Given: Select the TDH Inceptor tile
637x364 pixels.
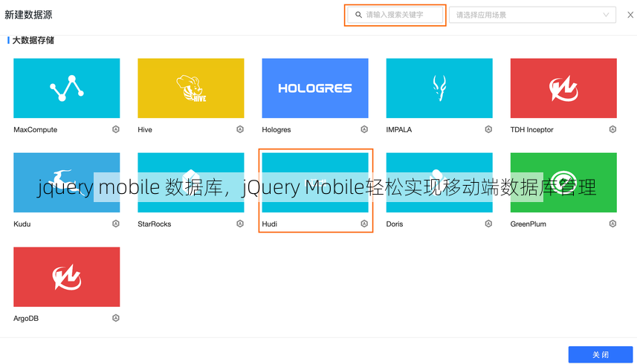Looking at the screenshot, I should point(563,88).
